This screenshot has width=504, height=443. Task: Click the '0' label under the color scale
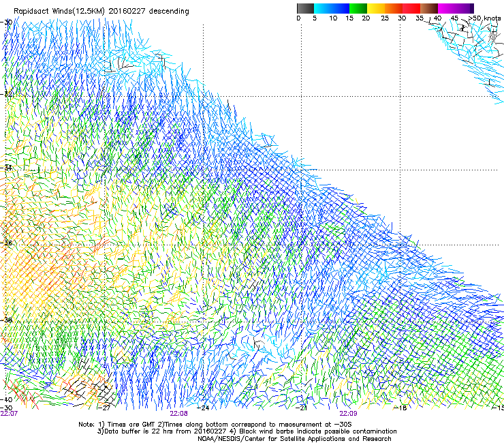point(298,18)
